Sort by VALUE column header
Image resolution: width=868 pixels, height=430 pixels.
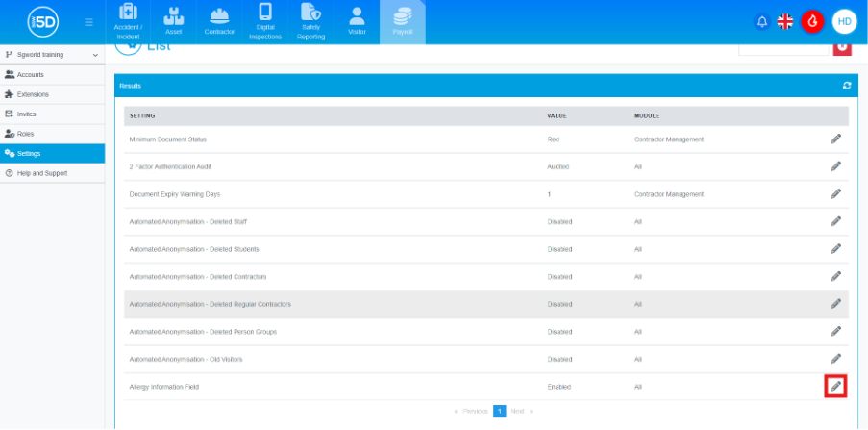557,115
